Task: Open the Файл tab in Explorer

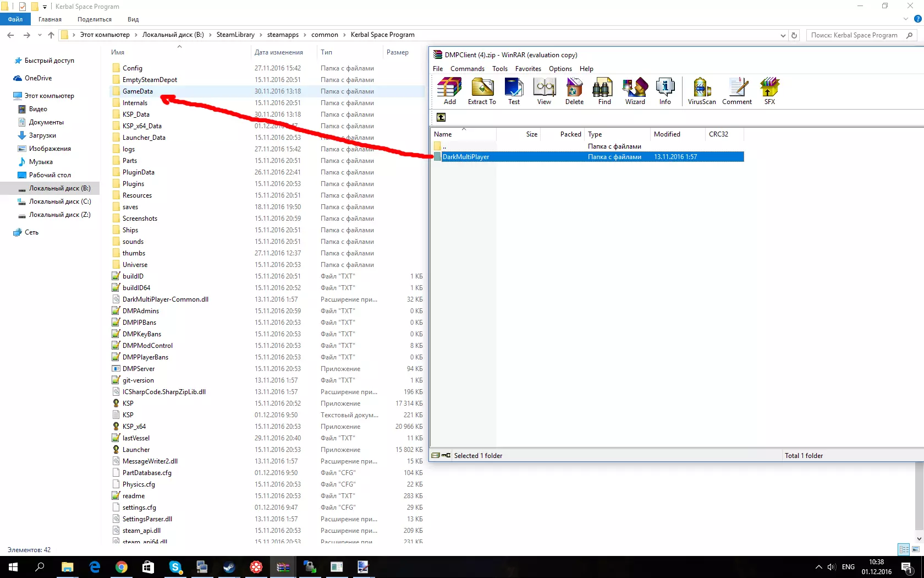Action: [15, 19]
